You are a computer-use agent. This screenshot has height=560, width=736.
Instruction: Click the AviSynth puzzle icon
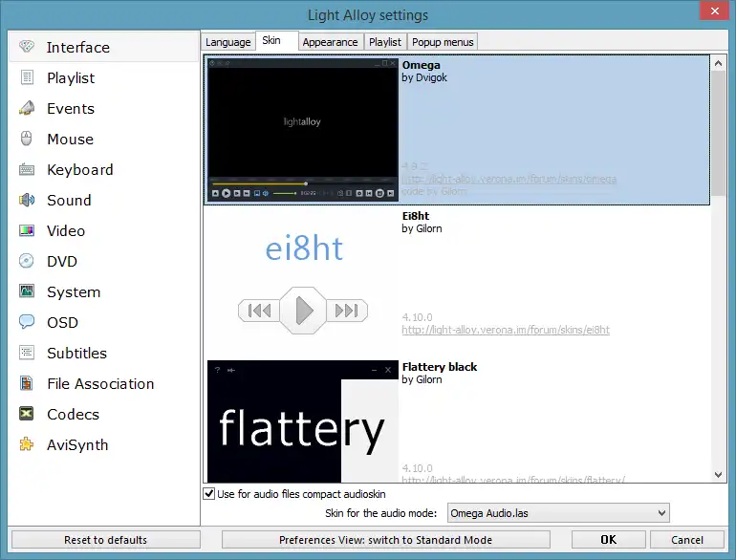click(27, 444)
